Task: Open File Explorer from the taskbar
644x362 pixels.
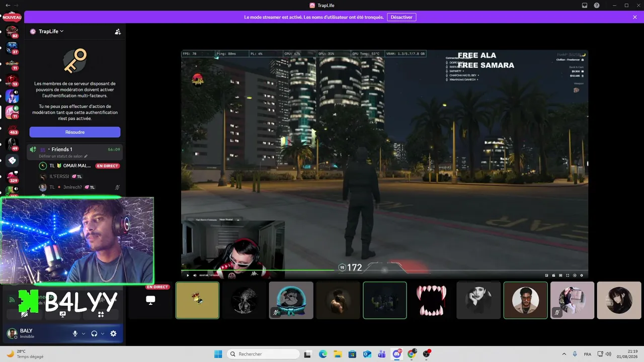Action: coord(338,354)
